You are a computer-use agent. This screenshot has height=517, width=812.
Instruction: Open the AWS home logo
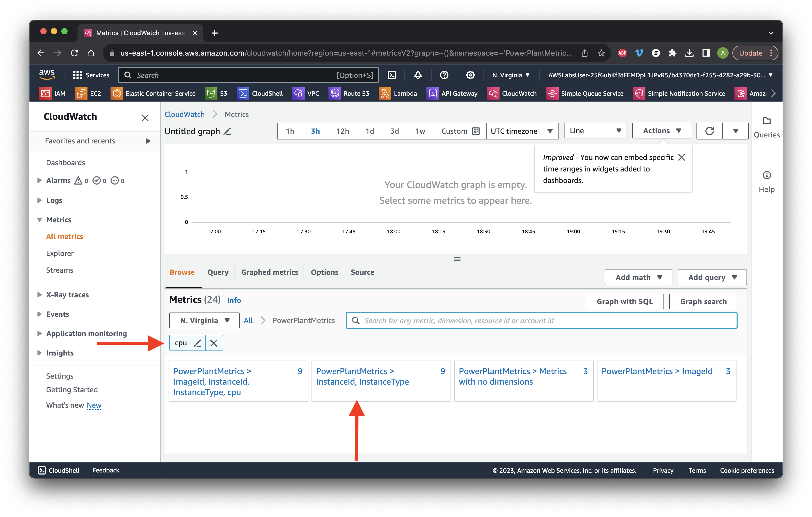(x=47, y=75)
